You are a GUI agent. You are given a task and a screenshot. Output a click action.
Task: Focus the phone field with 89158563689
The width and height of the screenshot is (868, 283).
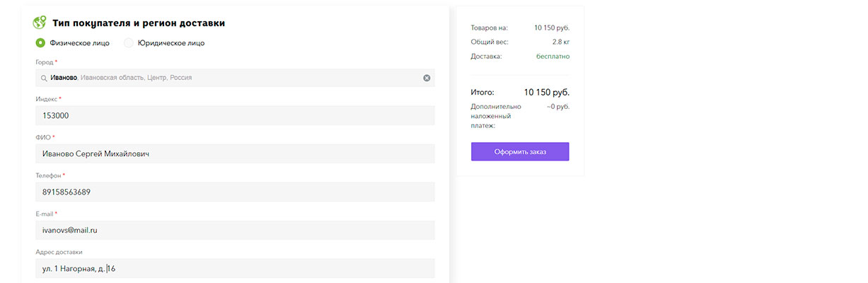[x=235, y=192]
